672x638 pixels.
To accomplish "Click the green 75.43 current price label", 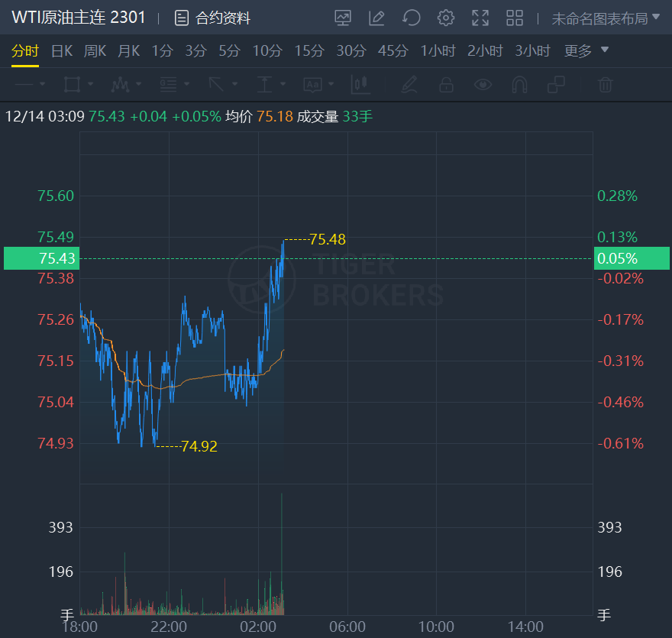I will pos(40,258).
